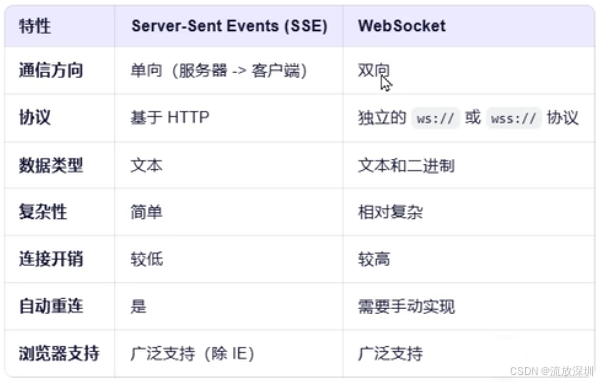The width and height of the screenshot is (597, 382).
Task: Click the WebSocket column header
Action: point(402,26)
